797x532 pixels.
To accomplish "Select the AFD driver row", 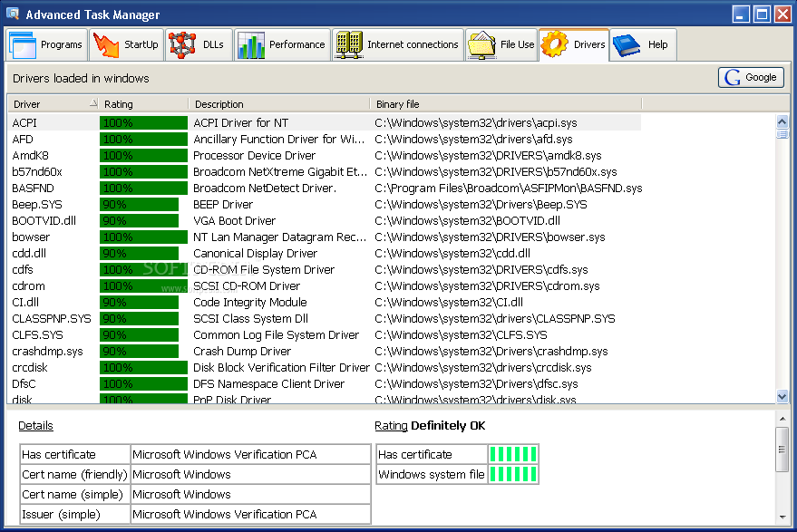I will pos(325,140).
